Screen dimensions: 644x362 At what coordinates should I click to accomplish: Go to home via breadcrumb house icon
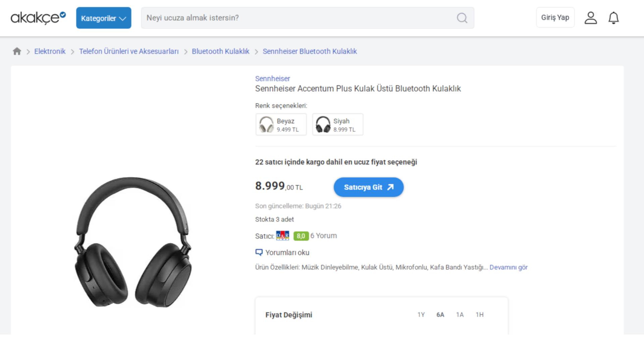(x=17, y=51)
